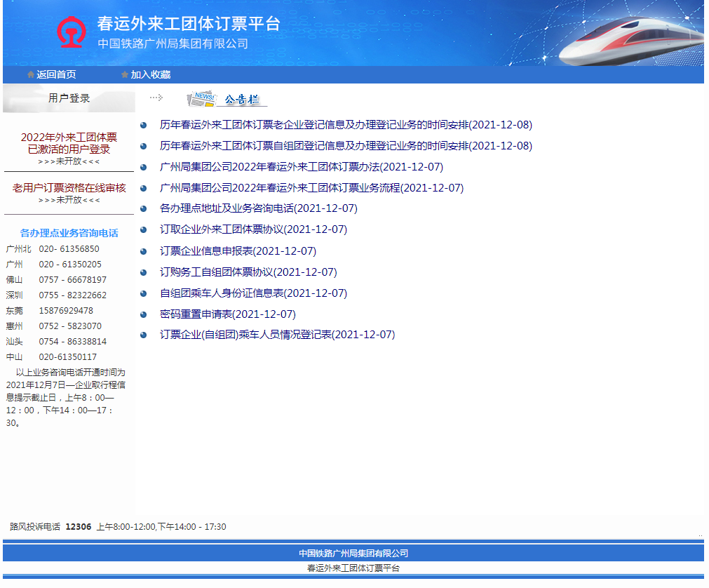The image size is (709, 588).
Task: Click the dotted arrow icon beside 公告栏
Action: point(156,98)
